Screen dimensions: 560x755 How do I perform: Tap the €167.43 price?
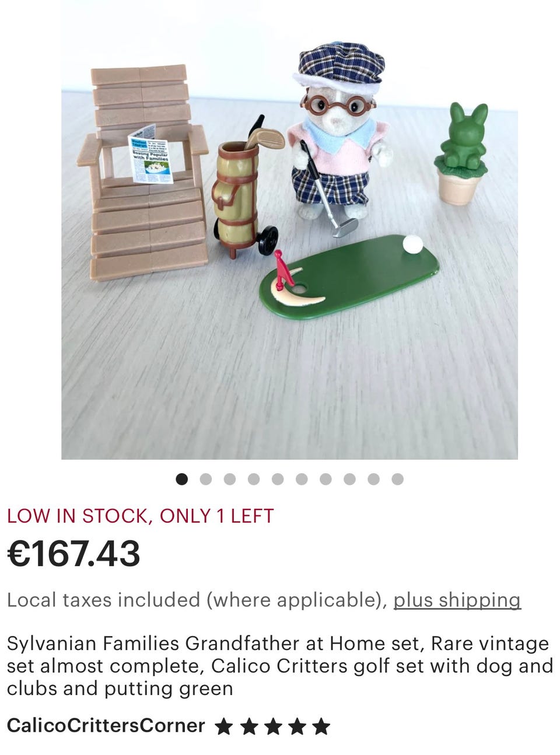pos(73,553)
